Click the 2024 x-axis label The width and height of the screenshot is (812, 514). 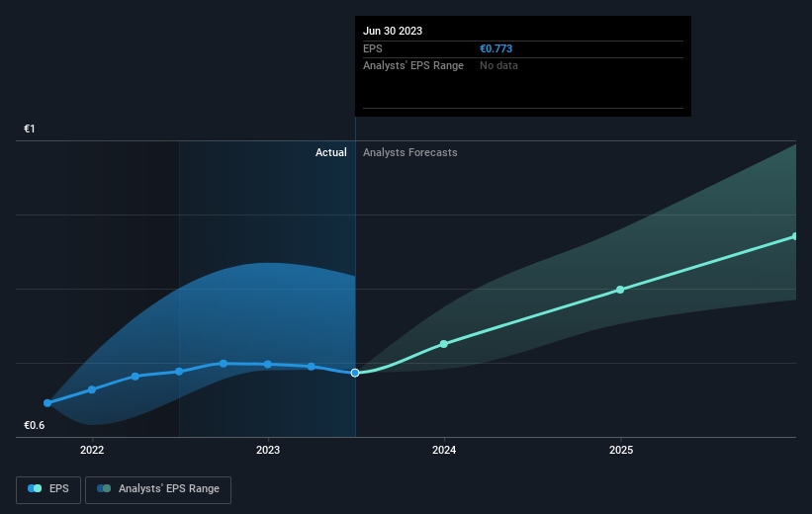[x=444, y=450]
